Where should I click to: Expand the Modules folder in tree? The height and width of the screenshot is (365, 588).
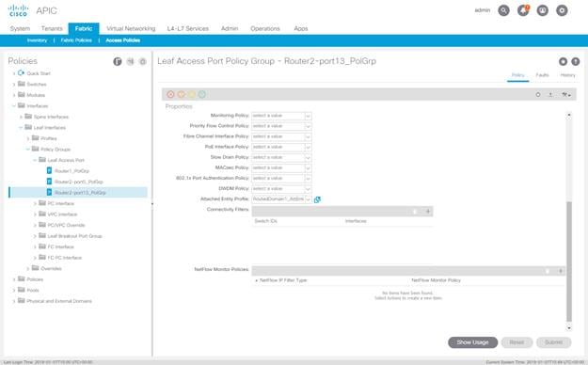(14, 95)
